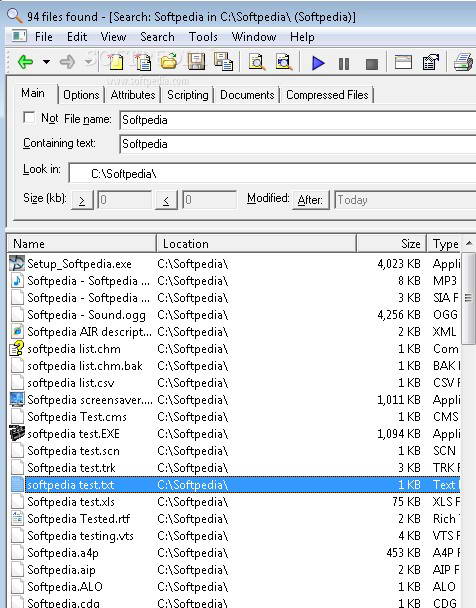Switch to the Options tab
The height and width of the screenshot is (608, 476).
[x=81, y=95]
